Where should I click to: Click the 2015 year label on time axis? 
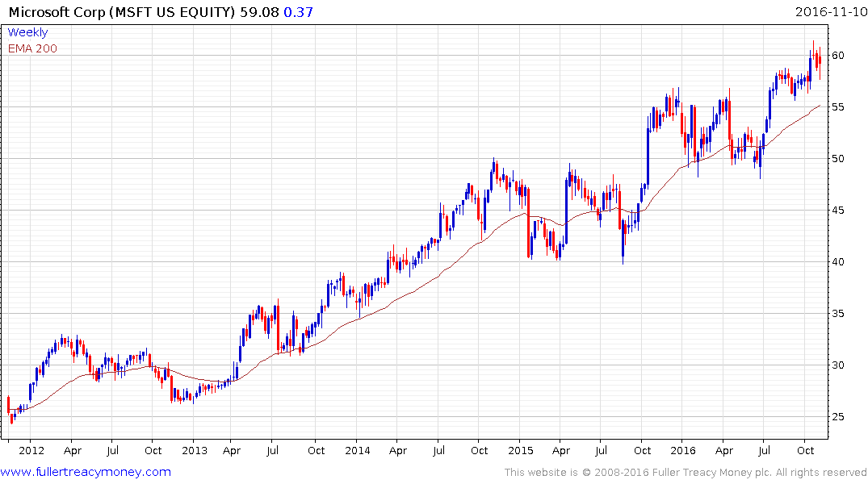point(520,450)
